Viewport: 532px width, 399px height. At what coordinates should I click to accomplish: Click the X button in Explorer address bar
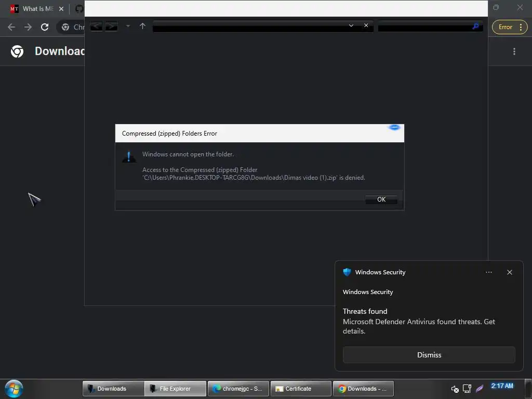click(366, 25)
